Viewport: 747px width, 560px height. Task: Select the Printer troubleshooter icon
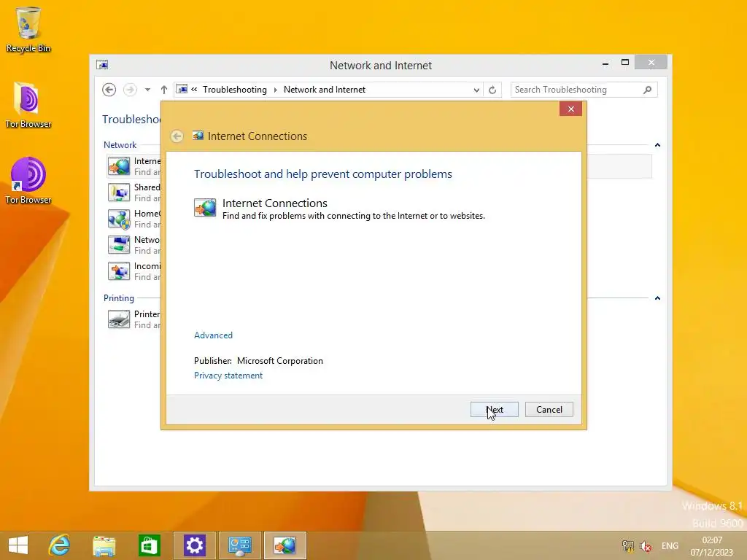(x=119, y=319)
